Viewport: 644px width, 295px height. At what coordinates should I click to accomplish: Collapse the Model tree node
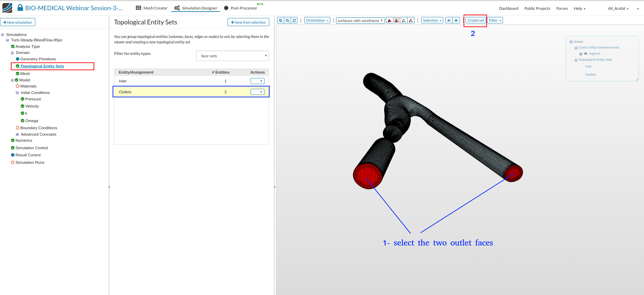[12, 80]
